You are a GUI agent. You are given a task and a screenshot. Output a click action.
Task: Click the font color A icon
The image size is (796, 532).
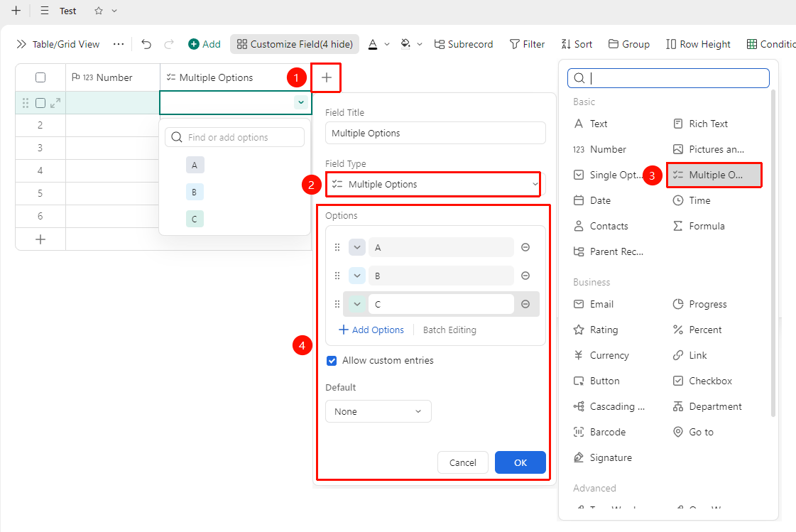click(x=373, y=44)
